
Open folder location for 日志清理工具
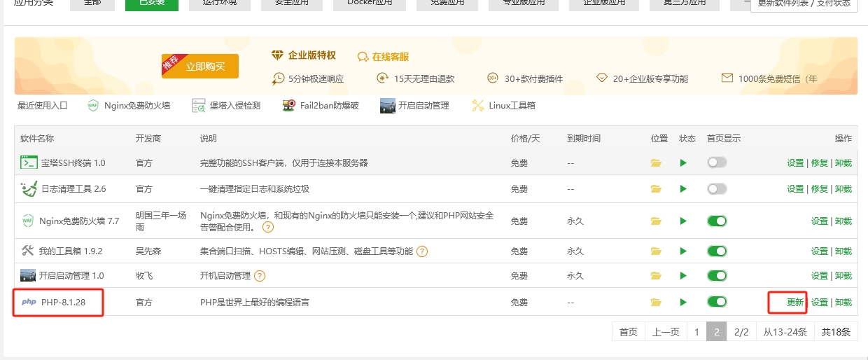656,188
